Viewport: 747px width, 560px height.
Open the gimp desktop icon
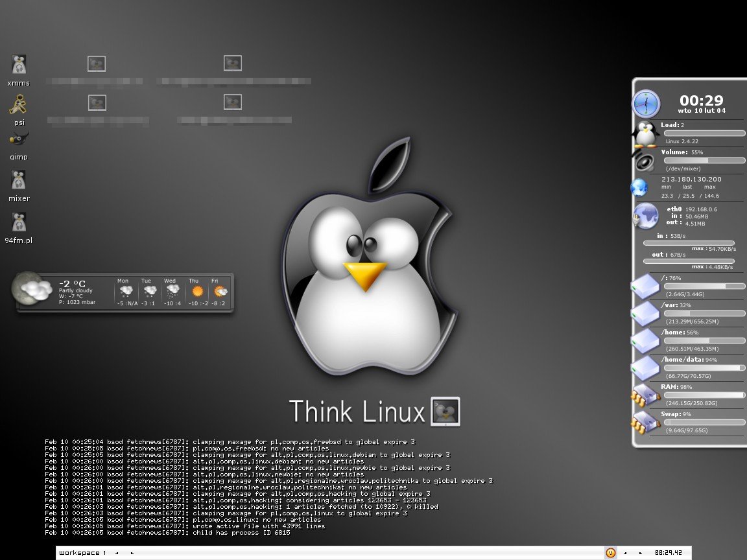click(x=19, y=139)
